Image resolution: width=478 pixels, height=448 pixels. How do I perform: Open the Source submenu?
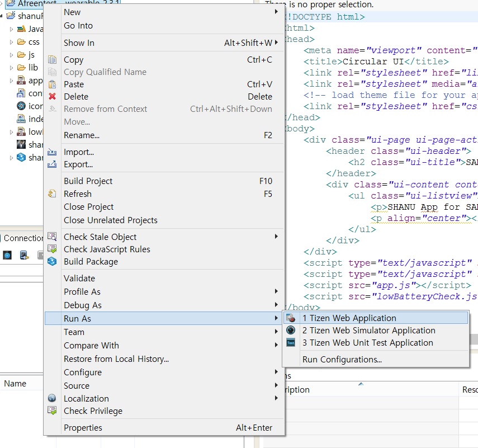click(164, 385)
